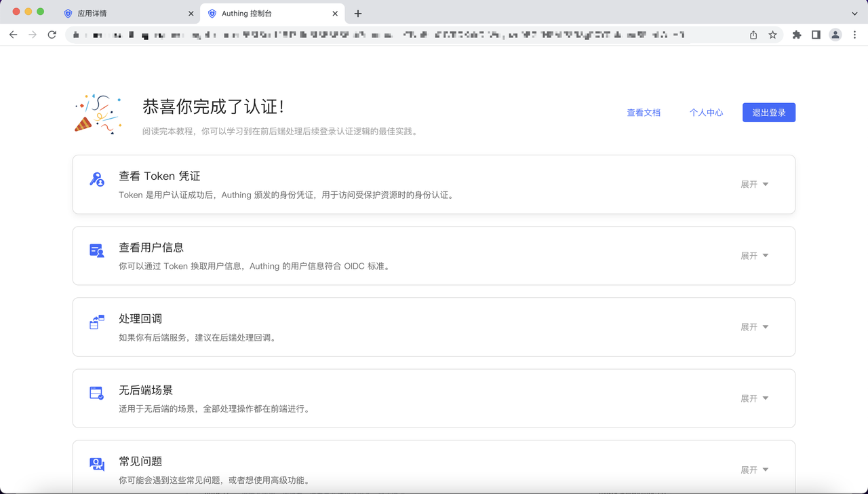Expand the 常见问题 section

click(x=754, y=469)
